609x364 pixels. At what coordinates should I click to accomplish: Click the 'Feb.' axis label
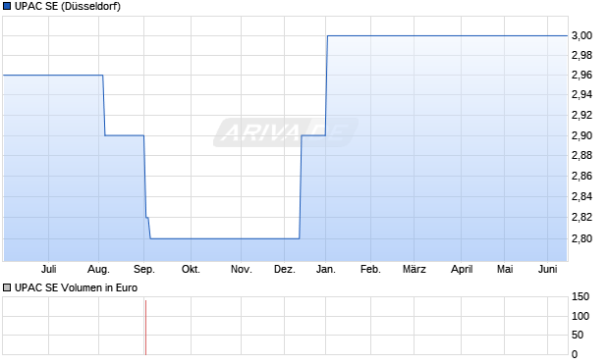(x=370, y=269)
